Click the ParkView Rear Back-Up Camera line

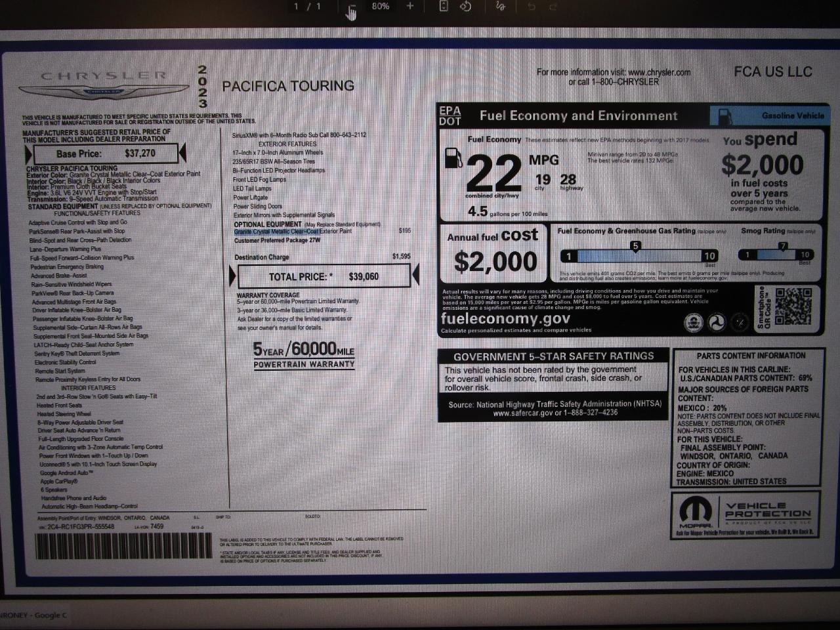73,293
